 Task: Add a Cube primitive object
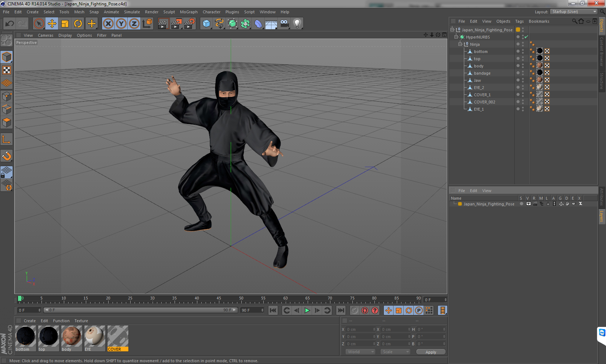(x=206, y=24)
